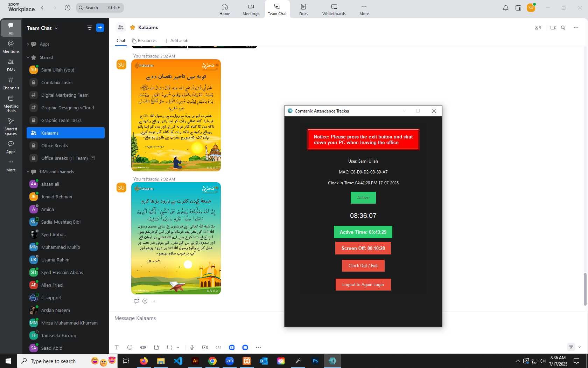
Task: Reply to the last Kalaams message
Action: (x=136, y=301)
